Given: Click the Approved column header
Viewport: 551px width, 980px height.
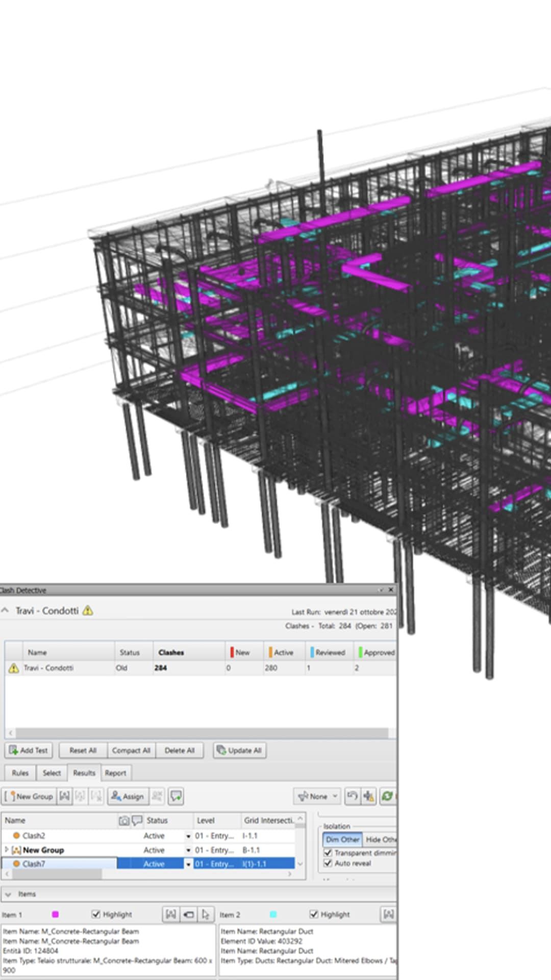Looking at the screenshot, I should 375,652.
